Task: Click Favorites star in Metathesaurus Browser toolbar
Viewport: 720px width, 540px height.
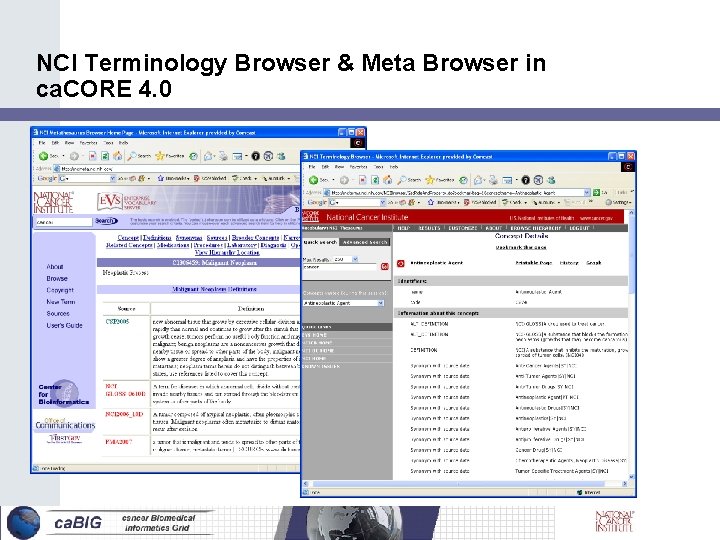Action: (x=160, y=156)
